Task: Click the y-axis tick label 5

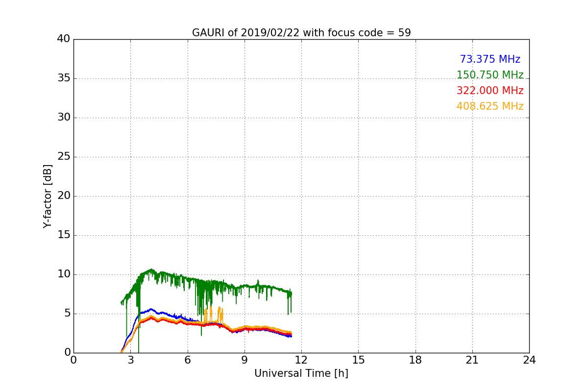Action: click(67, 314)
